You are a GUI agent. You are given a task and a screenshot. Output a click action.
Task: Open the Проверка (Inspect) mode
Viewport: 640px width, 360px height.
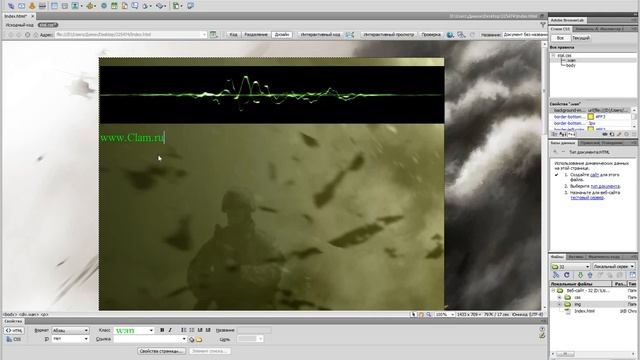pyautogui.click(x=431, y=35)
